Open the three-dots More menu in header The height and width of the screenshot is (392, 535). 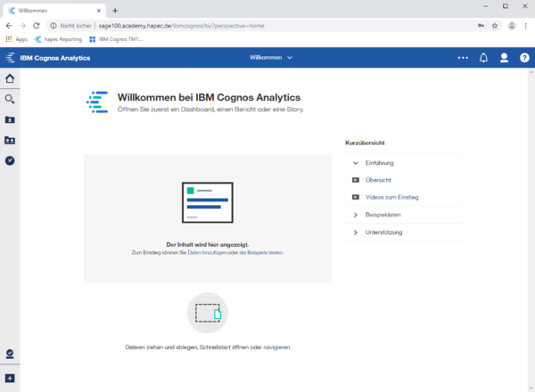[463, 58]
